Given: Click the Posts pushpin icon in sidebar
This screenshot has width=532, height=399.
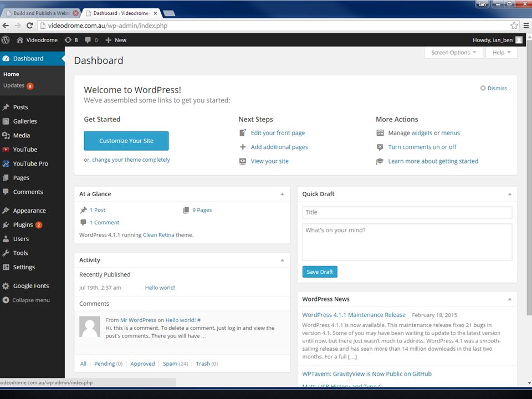Looking at the screenshot, I should coord(6,107).
